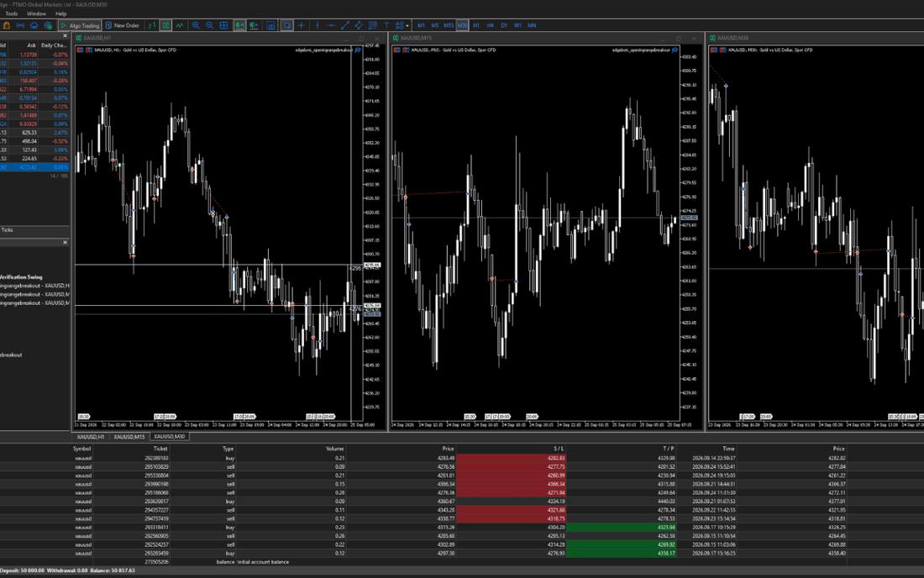Switch chart to candlestick type

(x=166, y=25)
